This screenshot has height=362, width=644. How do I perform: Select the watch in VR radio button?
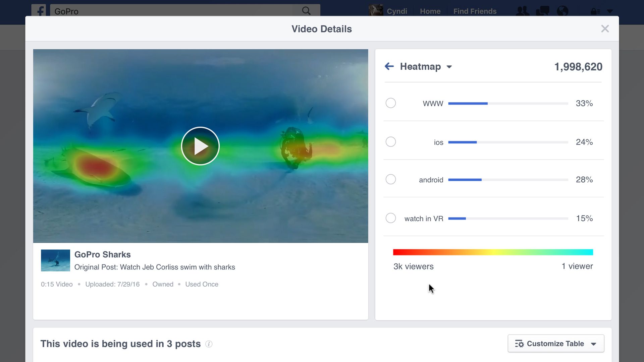point(390,218)
